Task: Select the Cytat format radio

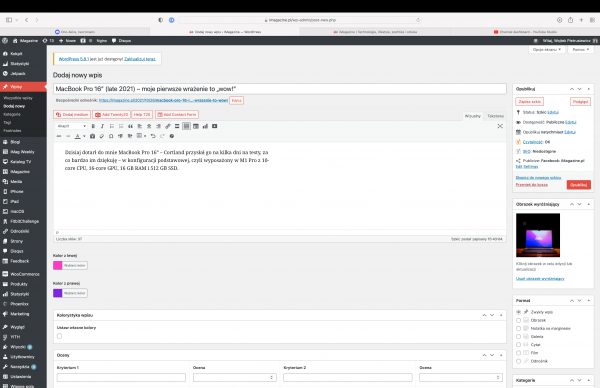Action: pos(518,345)
